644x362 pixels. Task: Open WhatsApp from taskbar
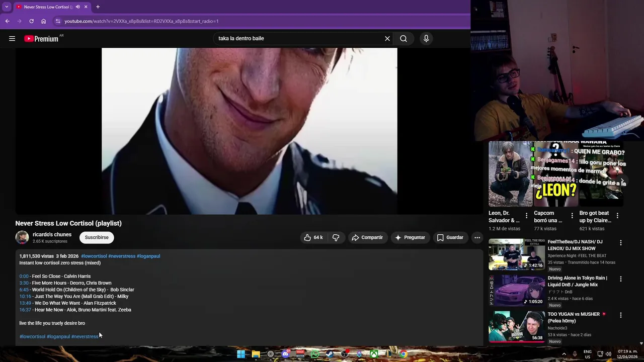click(315, 354)
